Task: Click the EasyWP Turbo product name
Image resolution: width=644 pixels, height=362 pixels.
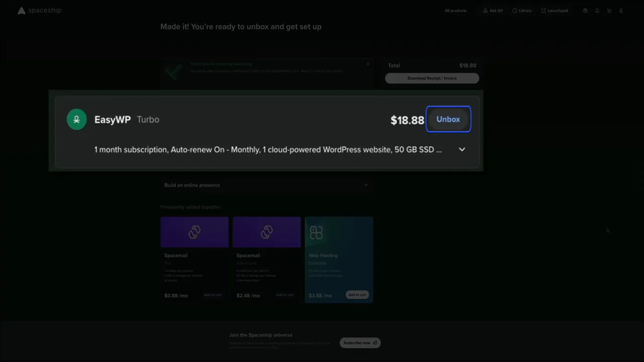Action: click(x=127, y=120)
